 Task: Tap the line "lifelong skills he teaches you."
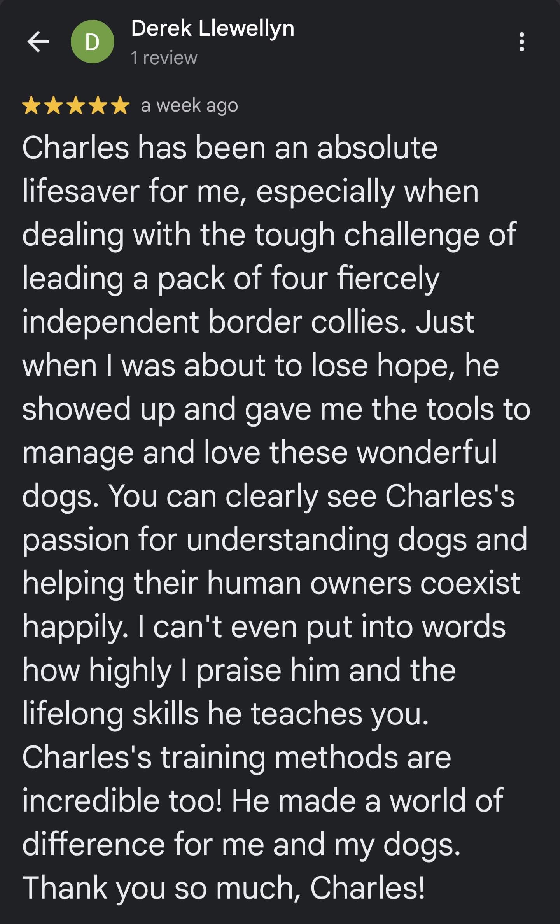coord(226,714)
